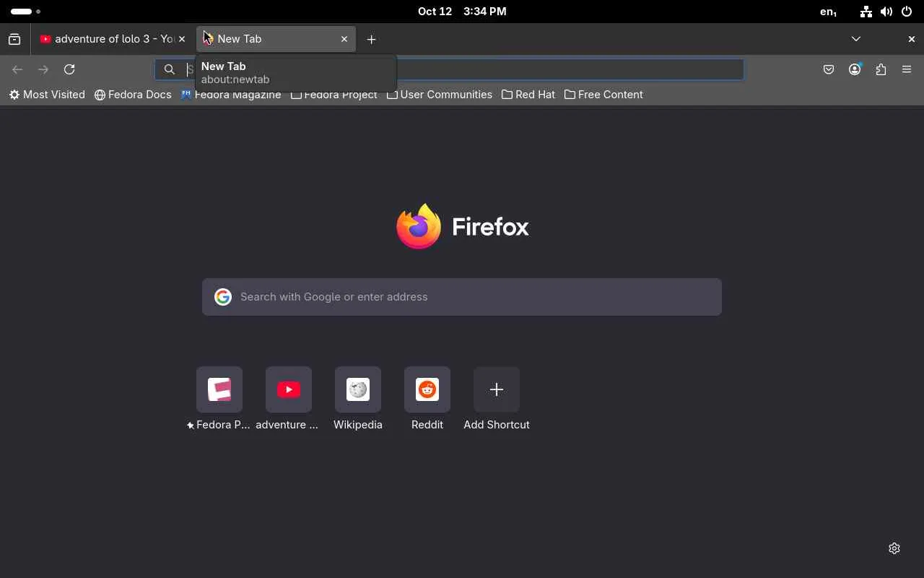Reload the current page
This screenshot has height=578, width=924.
point(69,69)
